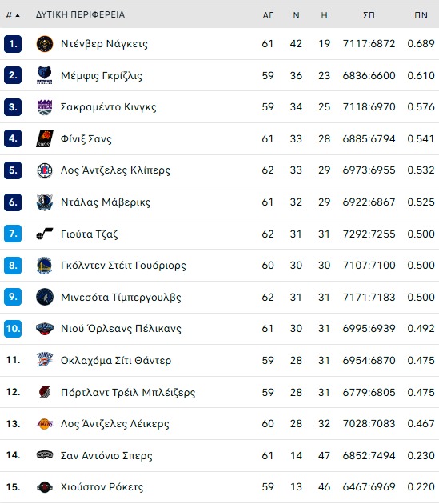Open the Νιού Όρλεανς Πέλικανς team link

tap(121, 329)
